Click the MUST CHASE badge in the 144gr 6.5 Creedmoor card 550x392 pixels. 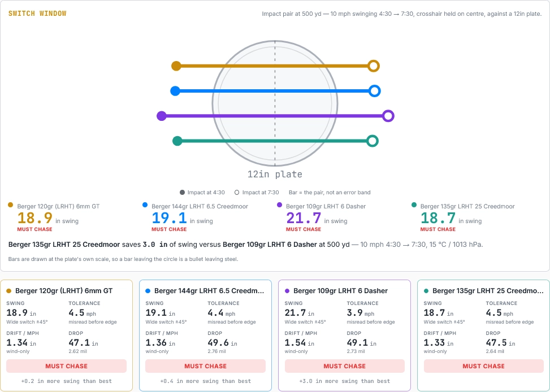pos(206,366)
